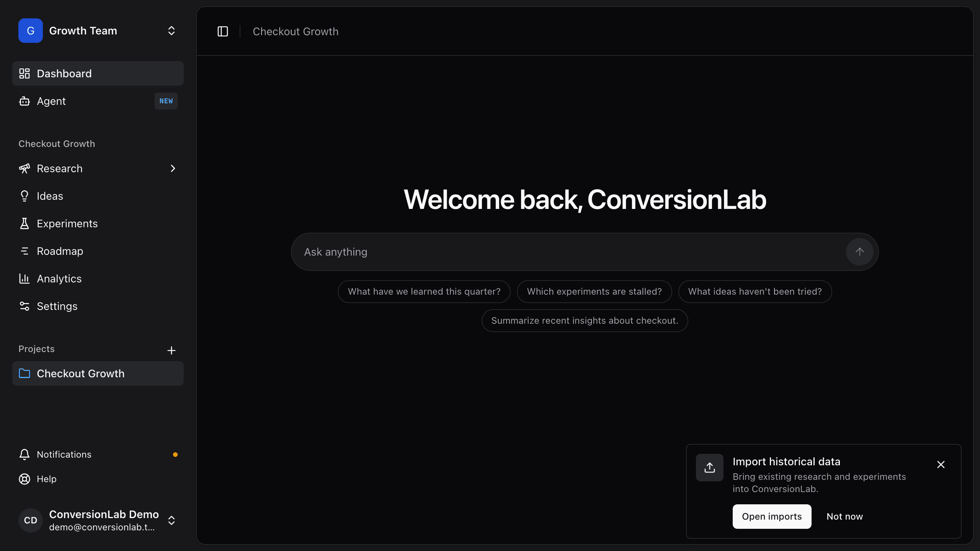The image size is (980, 551).
Task: Click the Roadmap list icon
Action: [24, 251]
